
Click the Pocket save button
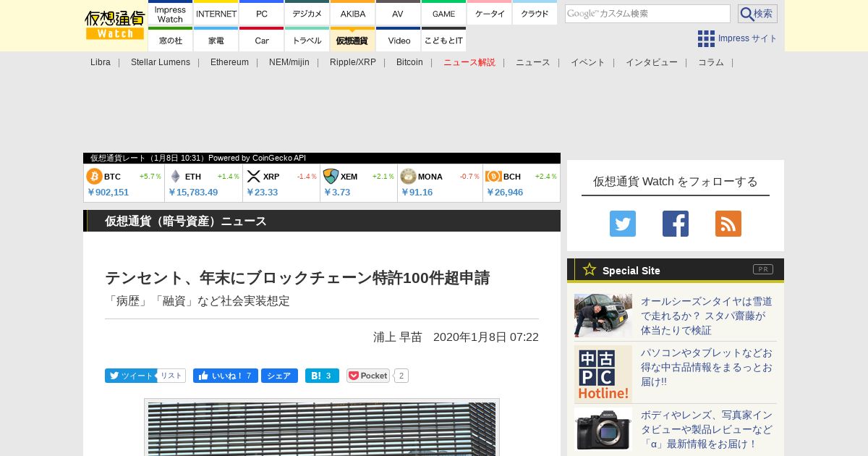pos(368,376)
